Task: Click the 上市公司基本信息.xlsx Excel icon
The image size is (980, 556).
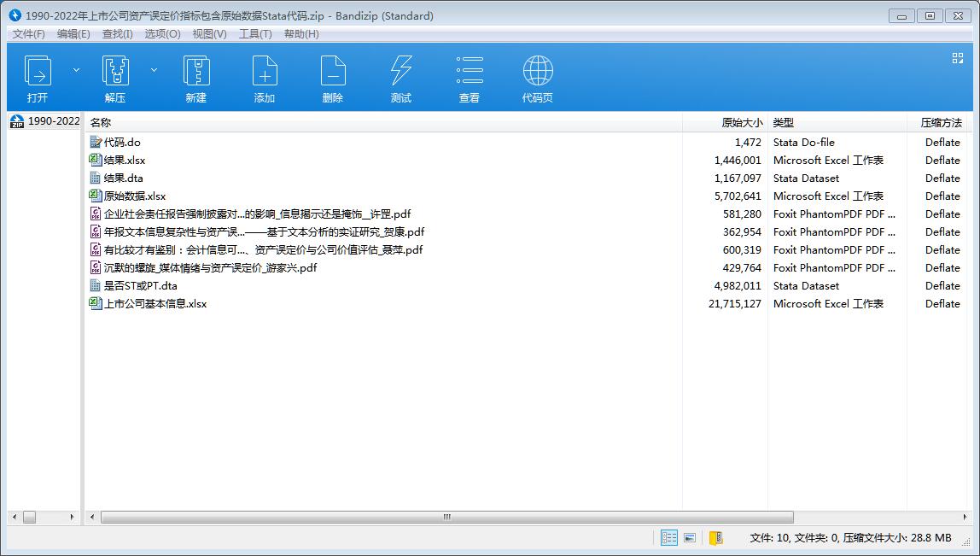Action: [x=96, y=303]
